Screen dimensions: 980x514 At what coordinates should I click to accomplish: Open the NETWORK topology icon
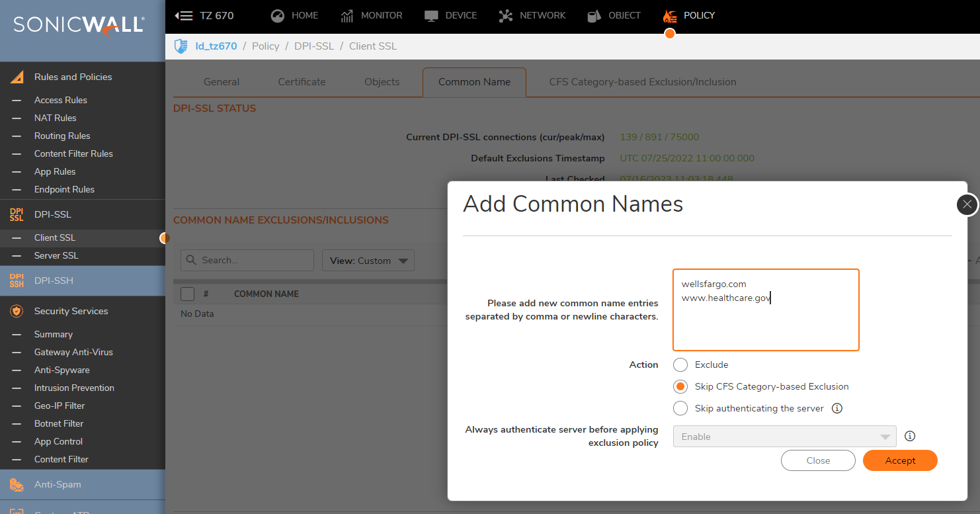pyautogui.click(x=506, y=16)
